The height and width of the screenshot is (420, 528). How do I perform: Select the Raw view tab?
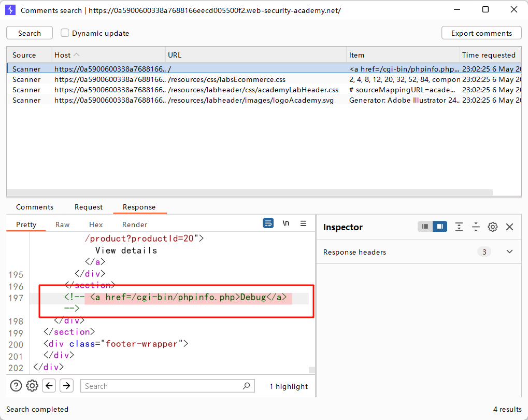[x=63, y=225]
